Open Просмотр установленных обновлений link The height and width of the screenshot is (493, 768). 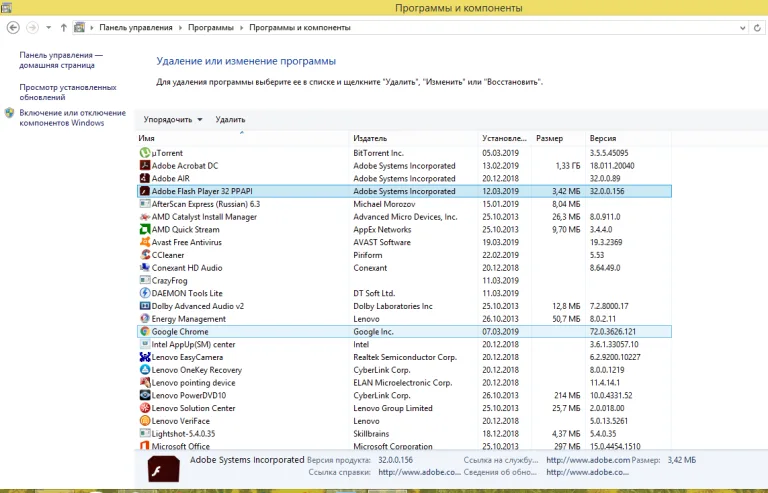68,92
